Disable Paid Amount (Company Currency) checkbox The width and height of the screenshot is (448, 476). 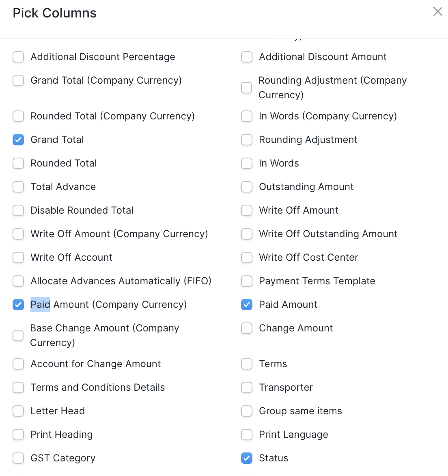point(18,305)
